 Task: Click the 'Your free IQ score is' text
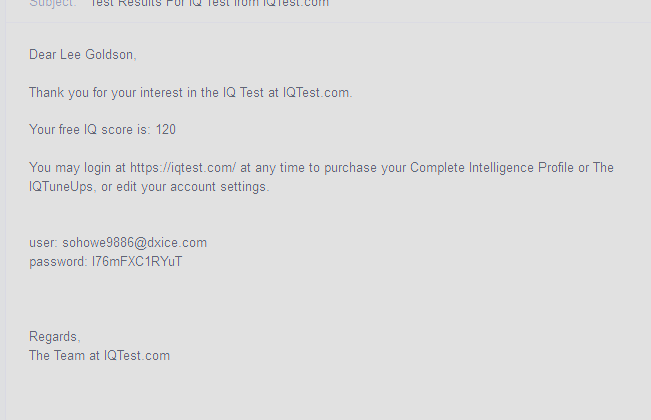tap(89, 130)
